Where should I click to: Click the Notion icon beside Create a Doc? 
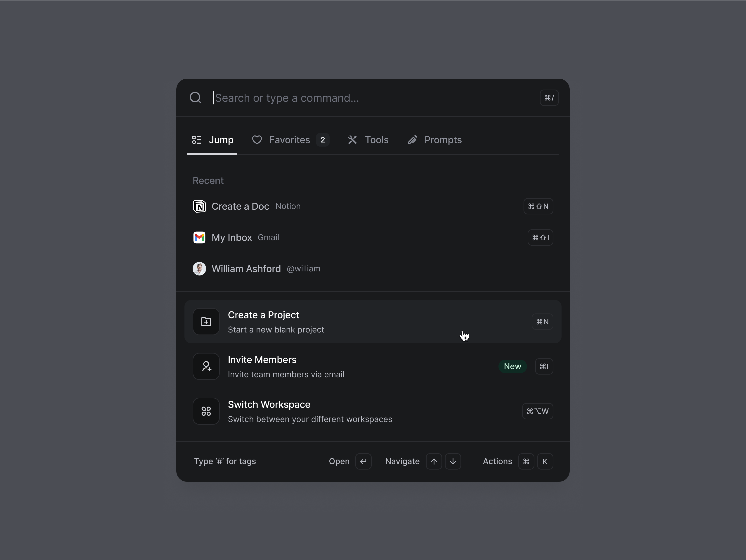199,206
